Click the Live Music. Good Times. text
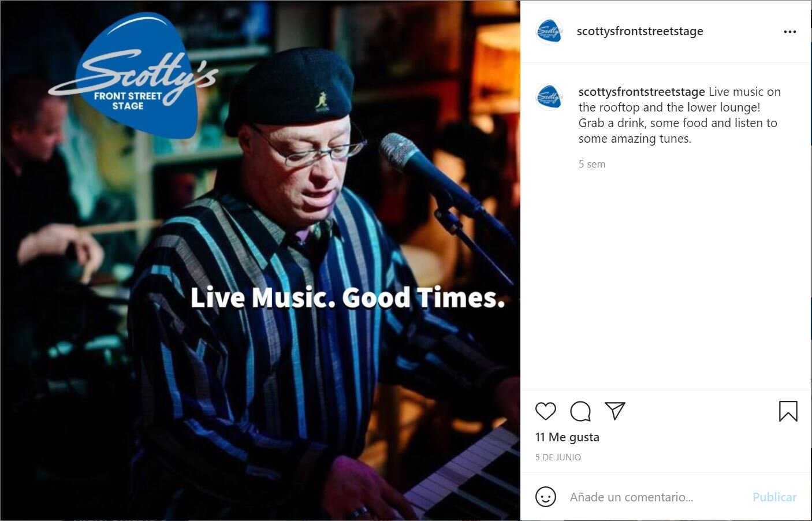 coord(348,297)
